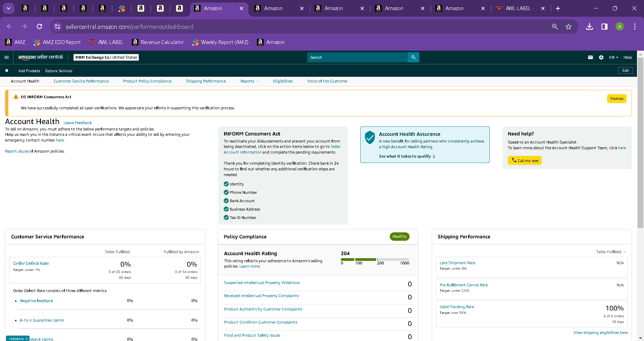The image size is (644, 341).
Task: Open the settings gear icon
Action: pos(601,57)
